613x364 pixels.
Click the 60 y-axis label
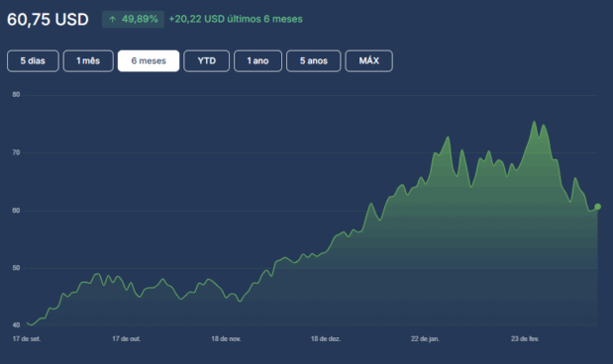pyautogui.click(x=16, y=211)
